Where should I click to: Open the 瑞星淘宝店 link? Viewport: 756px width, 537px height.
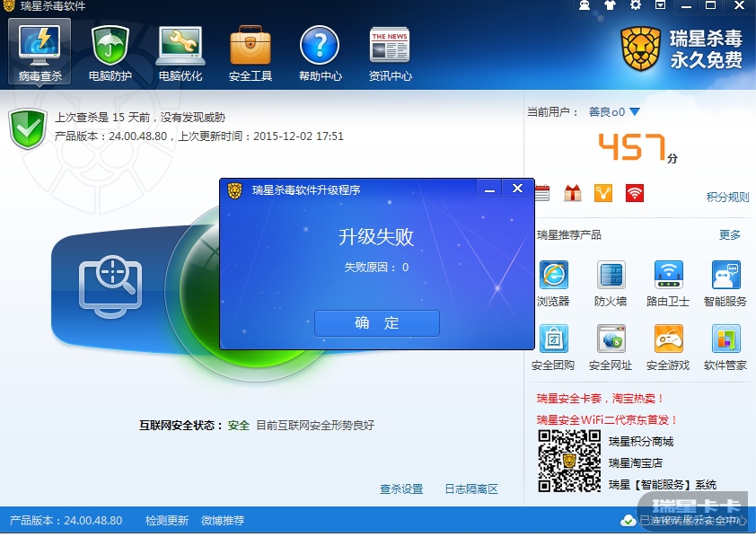point(636,463)
